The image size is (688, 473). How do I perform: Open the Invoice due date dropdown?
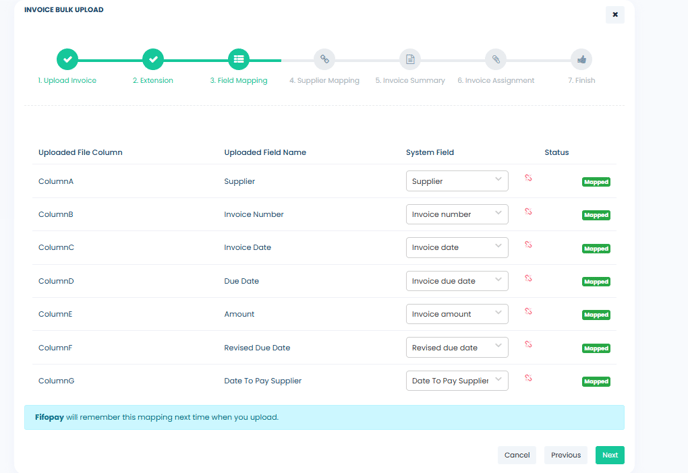click(x=457, y=281)
